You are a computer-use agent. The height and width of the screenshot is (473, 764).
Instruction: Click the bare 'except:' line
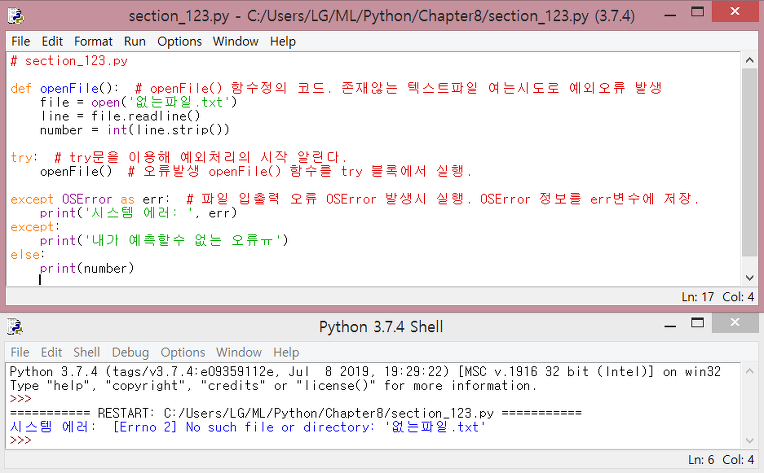click(35, 227)
